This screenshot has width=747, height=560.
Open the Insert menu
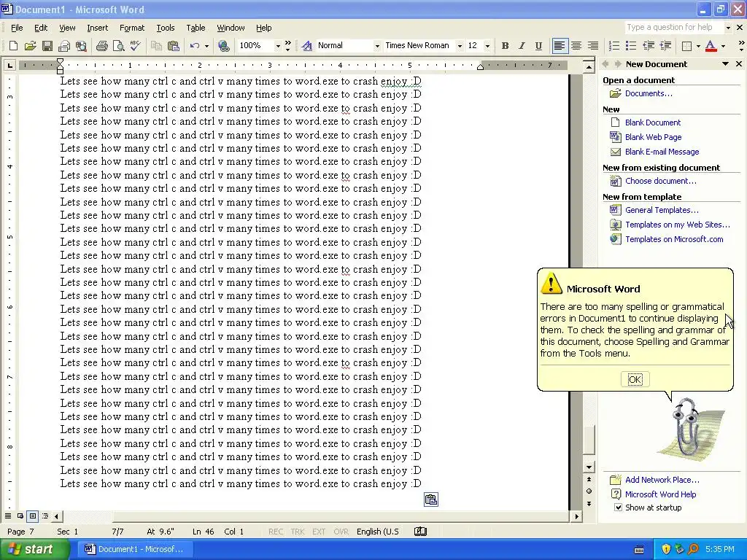pyautogui.click(x=97, y=28)
